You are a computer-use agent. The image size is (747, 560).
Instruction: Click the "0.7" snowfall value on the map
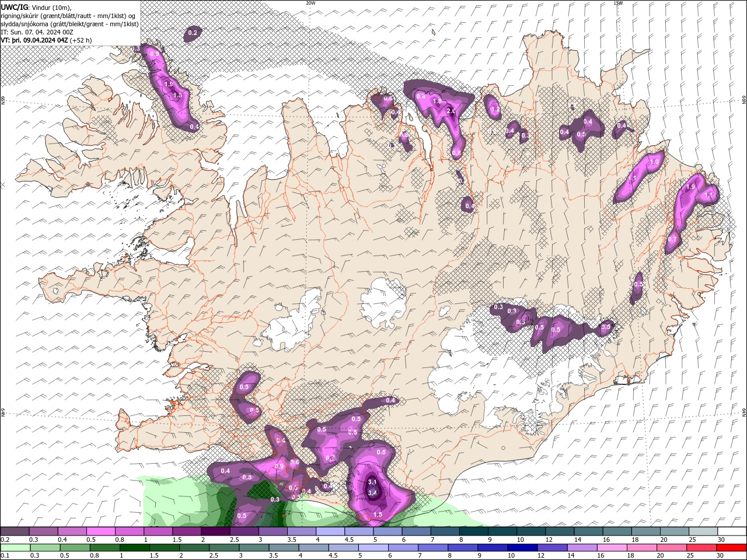click(x=672, y=240)
